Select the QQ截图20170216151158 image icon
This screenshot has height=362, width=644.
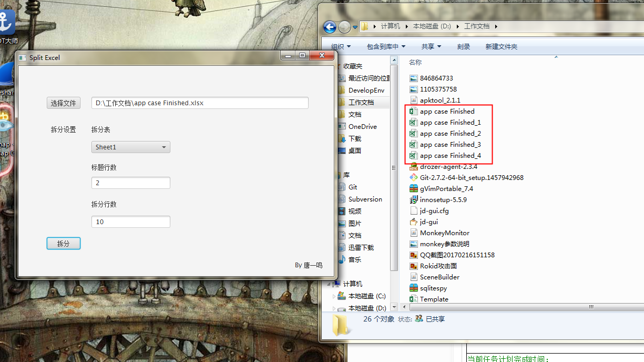click(x=414, y=255)
